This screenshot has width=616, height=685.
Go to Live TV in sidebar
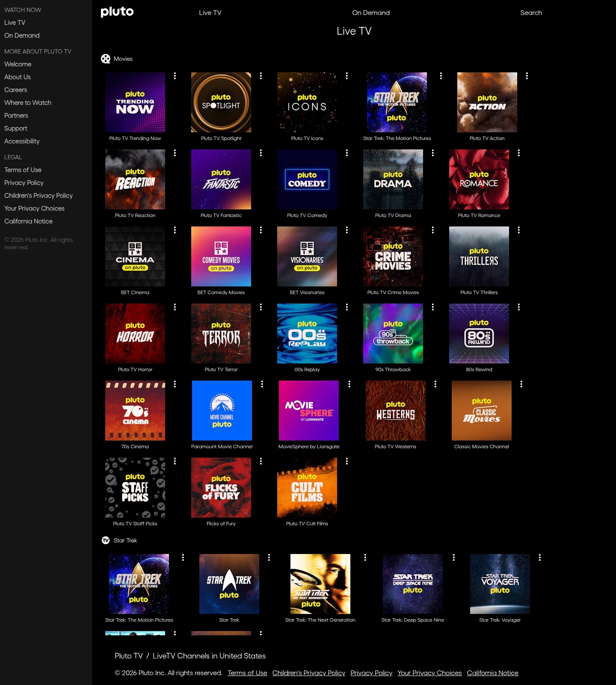tap(15, 23)
